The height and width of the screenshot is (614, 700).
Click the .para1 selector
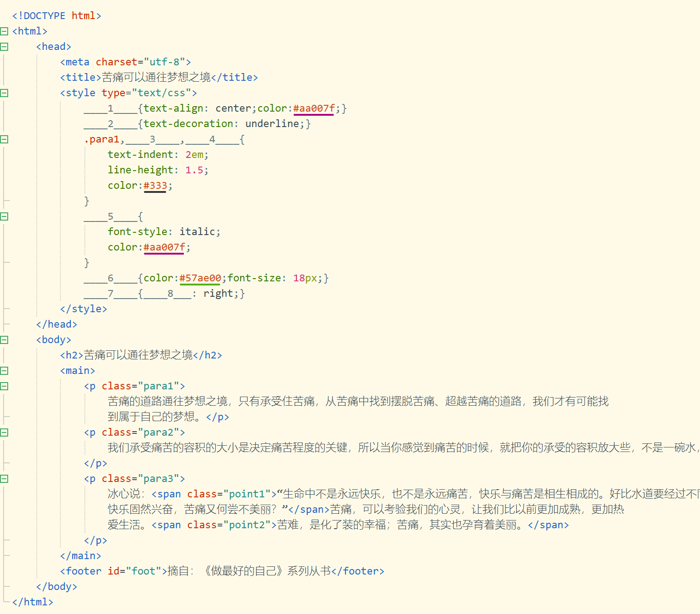[102, 139]
